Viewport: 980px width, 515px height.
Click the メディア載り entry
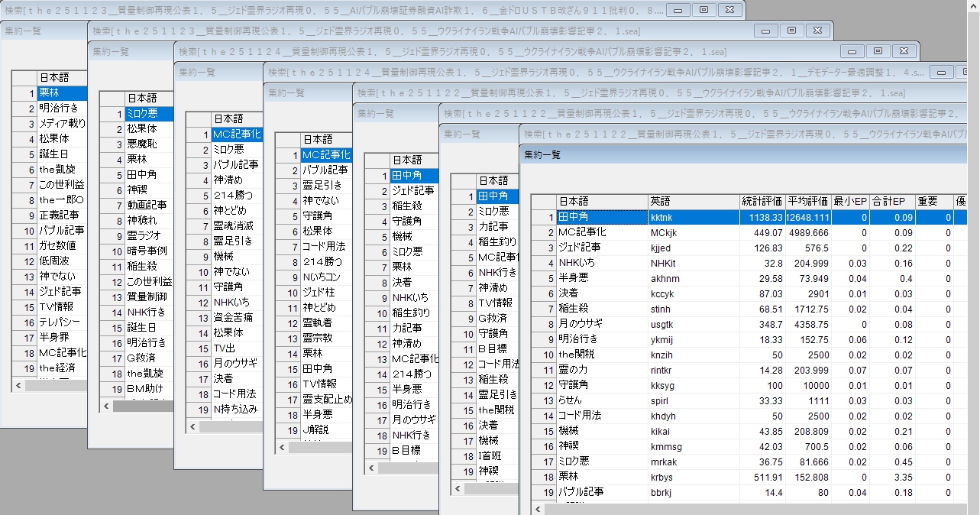point(62,124)
